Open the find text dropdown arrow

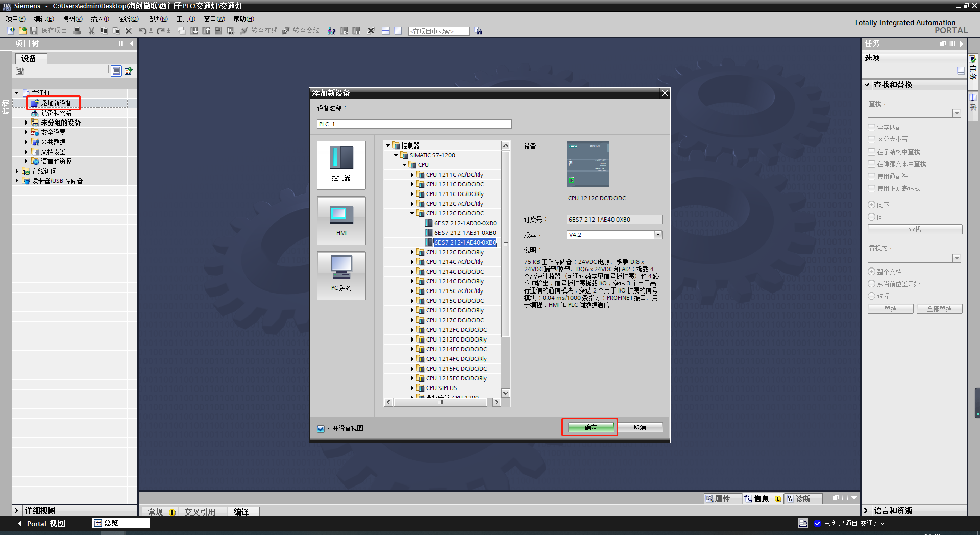(x=957, y=113)
